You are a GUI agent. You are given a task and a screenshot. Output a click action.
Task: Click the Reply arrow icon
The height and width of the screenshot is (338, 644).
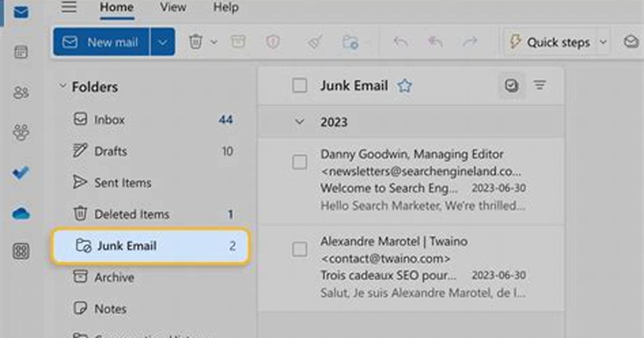[401, 42]
